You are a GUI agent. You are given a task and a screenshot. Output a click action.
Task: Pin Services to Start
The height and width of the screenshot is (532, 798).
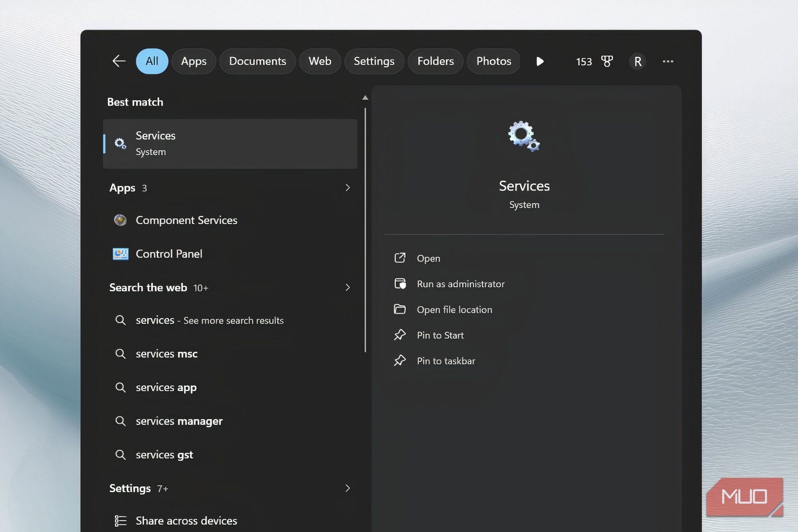point(440,336)
